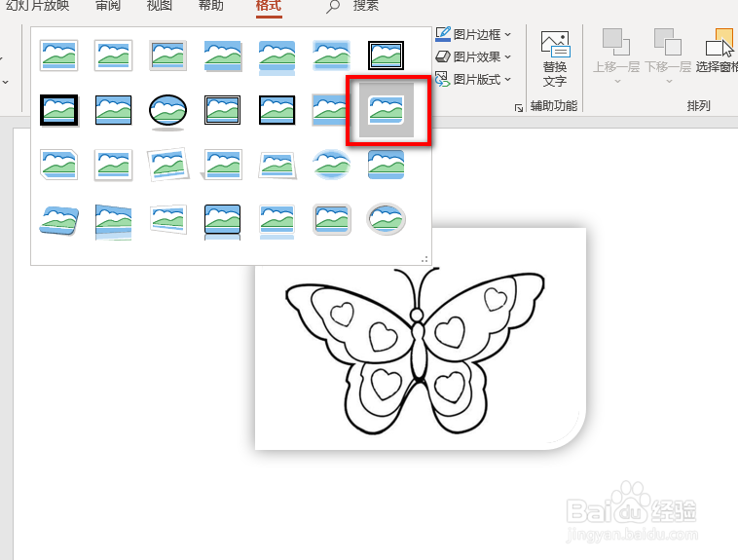The image size is (738, 560).
Task: Apply the Moderate Frame Black picture style
Action: click(x=277, y=110)
